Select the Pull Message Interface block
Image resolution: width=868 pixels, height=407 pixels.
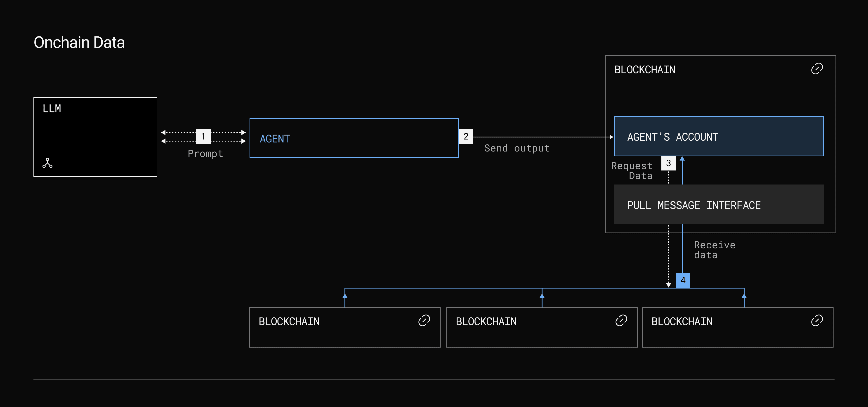pyautogui.click(x=718, y=205)
